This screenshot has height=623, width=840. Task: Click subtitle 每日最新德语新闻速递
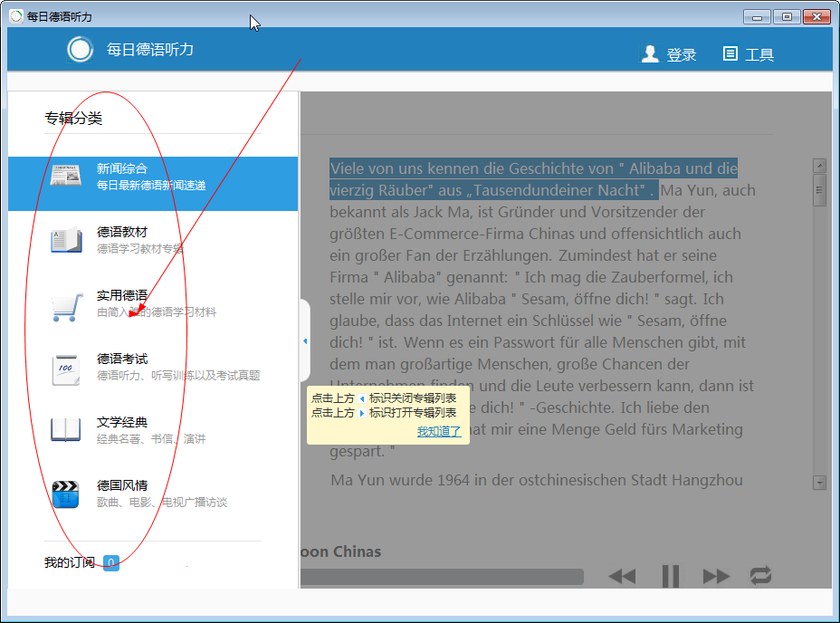tap(151, 186)
